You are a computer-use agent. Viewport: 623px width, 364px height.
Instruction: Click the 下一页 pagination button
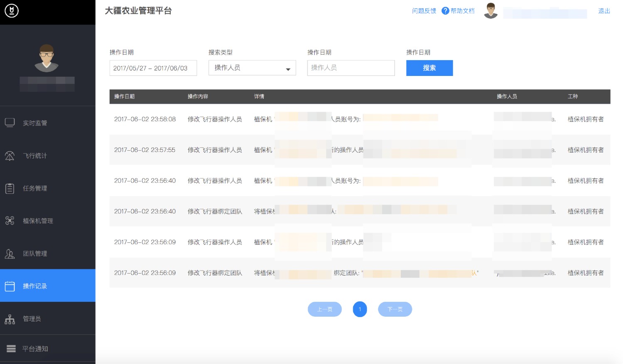[395, 309]
